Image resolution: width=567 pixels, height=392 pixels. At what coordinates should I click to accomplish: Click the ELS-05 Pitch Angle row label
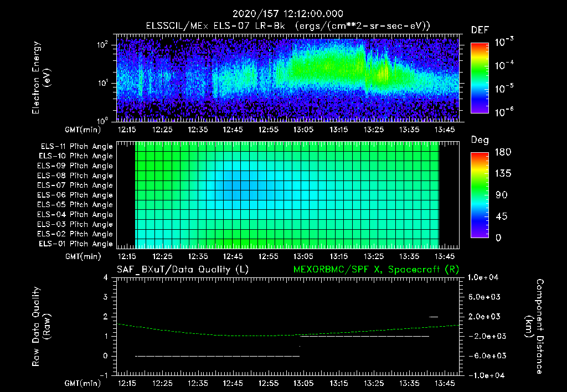click(x=75, y=205)
